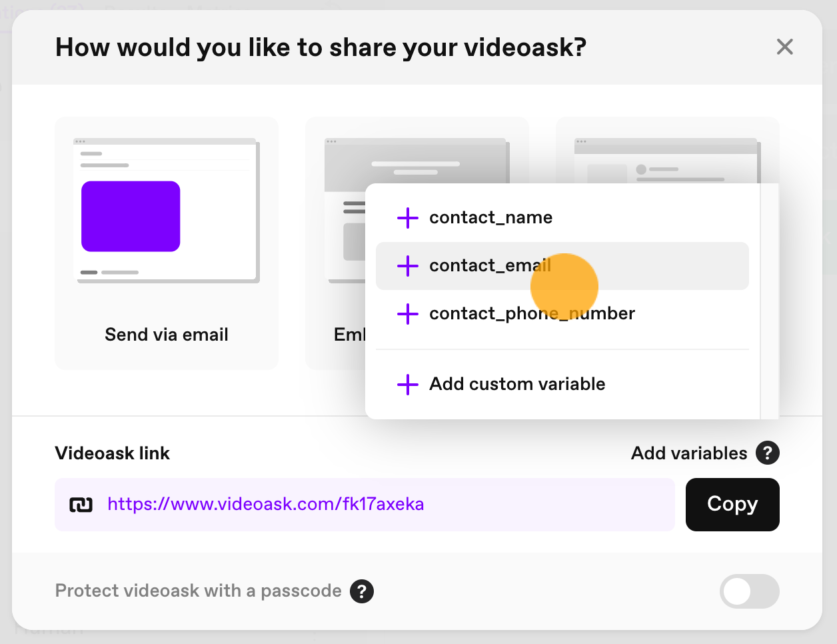Choose the Send via email card

tap(167, 243)
